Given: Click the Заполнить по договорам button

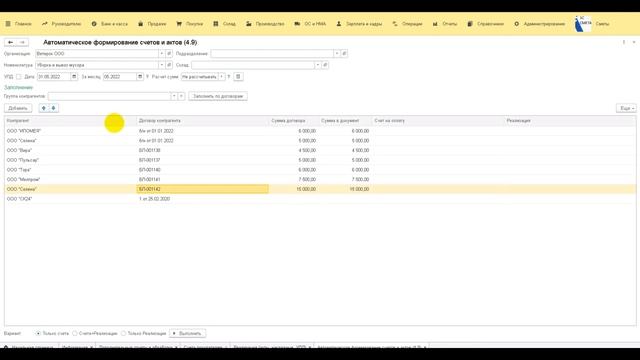Looking at the screenshot, I should tap(218, 96).
